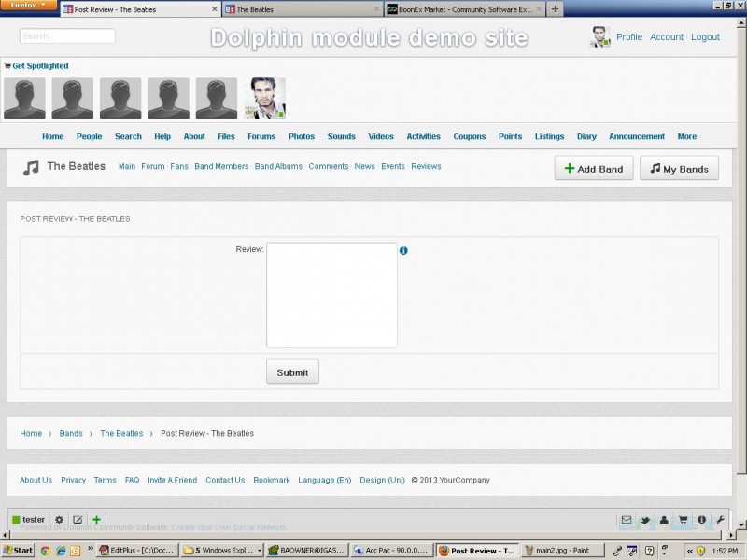Switch to EditPlus in the taskbar
The width and height of the screenshot is (747, 560).
tap(137, 551)
